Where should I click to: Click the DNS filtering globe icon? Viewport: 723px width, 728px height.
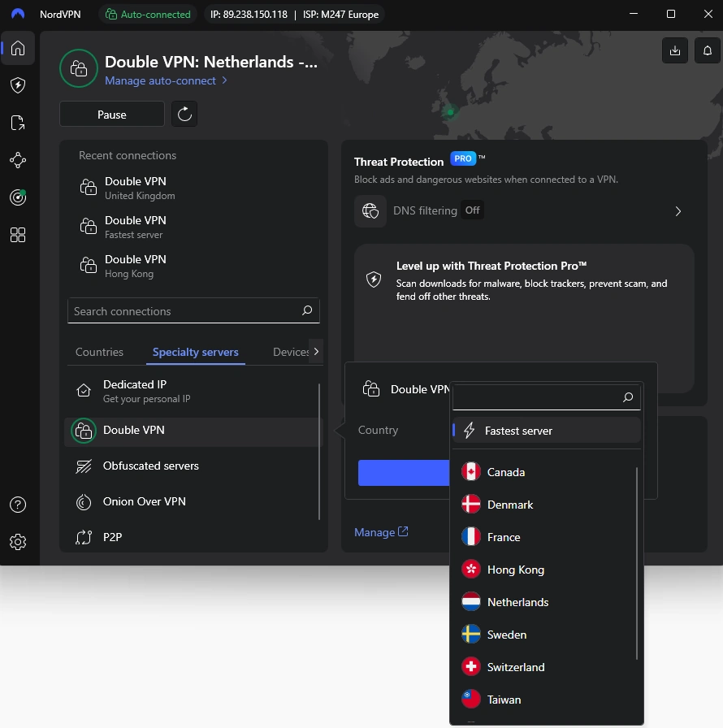(x=370, y=211)
